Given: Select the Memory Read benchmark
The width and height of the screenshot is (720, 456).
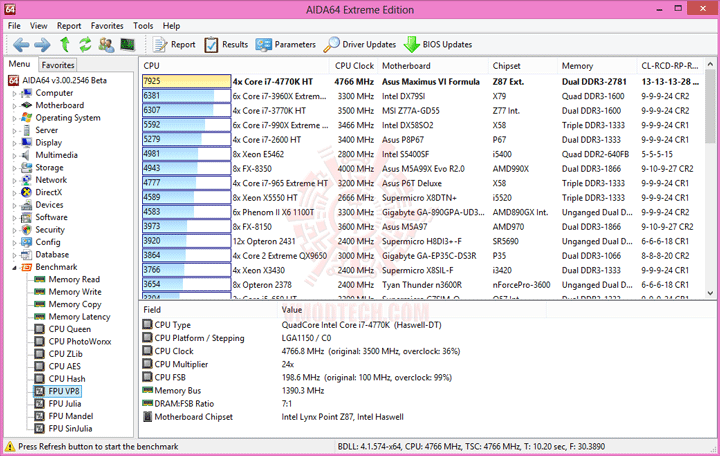Looking at the screenshot, I should (74, 279).
